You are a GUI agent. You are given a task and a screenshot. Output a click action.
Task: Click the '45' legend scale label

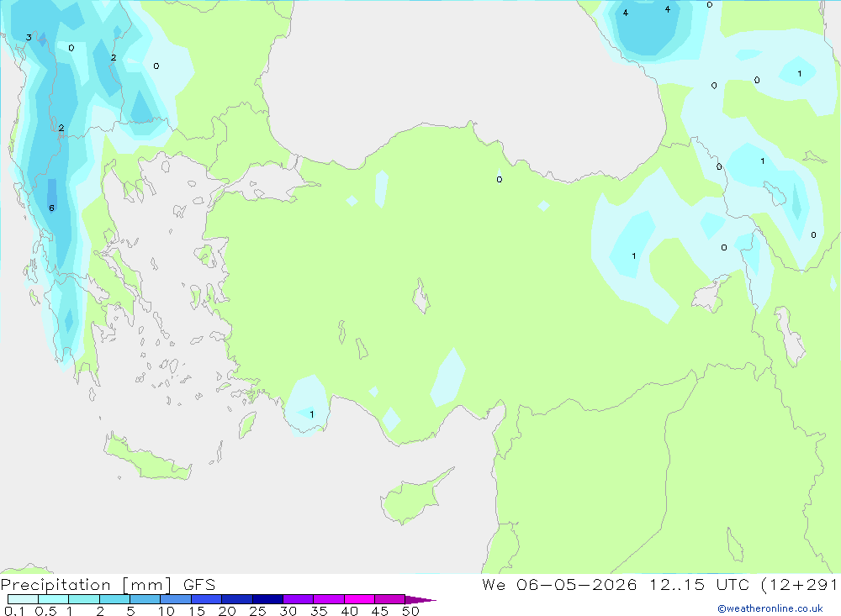380,611
